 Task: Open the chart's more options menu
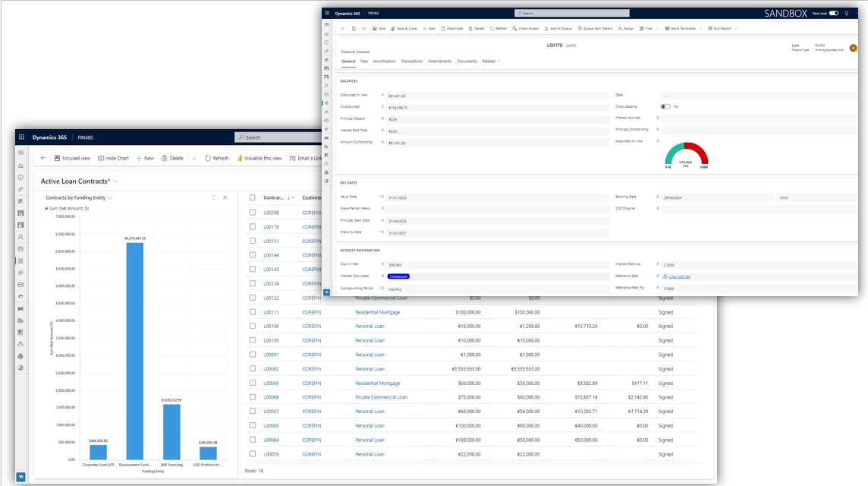213,197
